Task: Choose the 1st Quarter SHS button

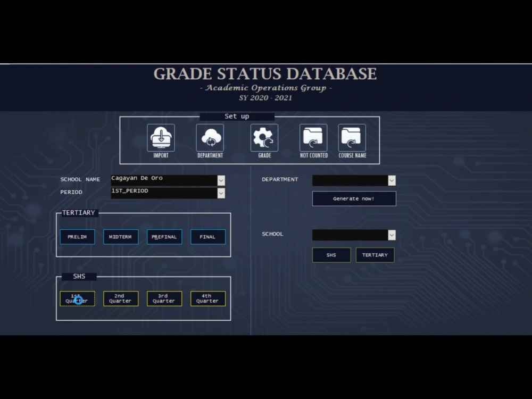Action: pyautogui.click(x=77, y=298)
